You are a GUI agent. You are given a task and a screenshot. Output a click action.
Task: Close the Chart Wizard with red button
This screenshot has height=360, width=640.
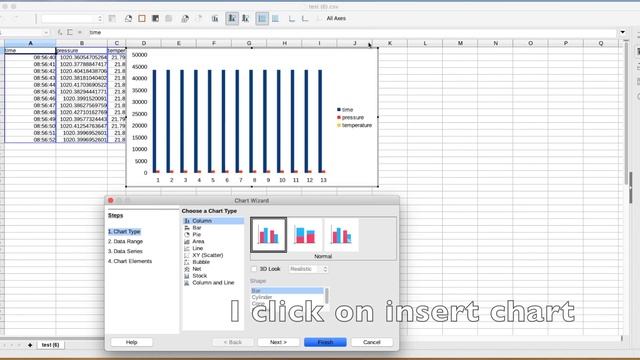pos(111,200)
